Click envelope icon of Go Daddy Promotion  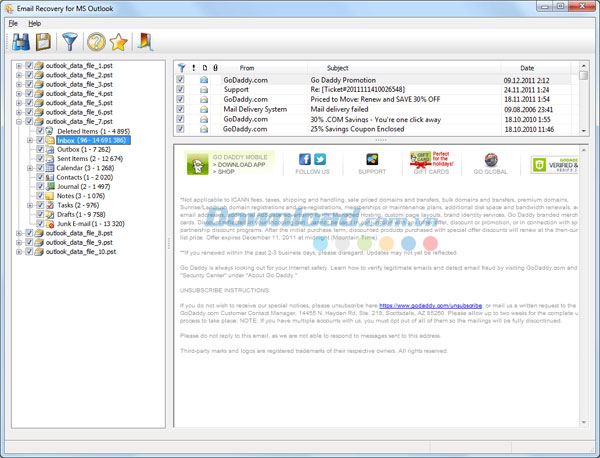pyautogui.click(x=204, y=80)
